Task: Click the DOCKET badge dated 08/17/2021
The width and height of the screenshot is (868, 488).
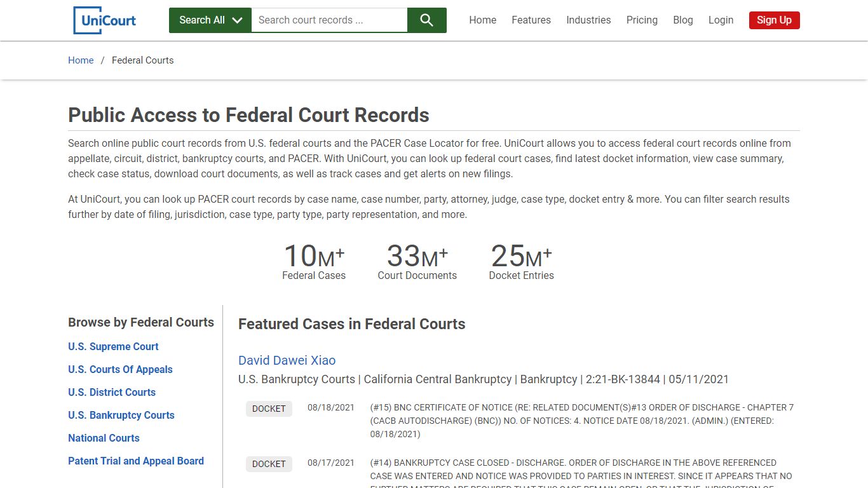Action: click(269, 464)
